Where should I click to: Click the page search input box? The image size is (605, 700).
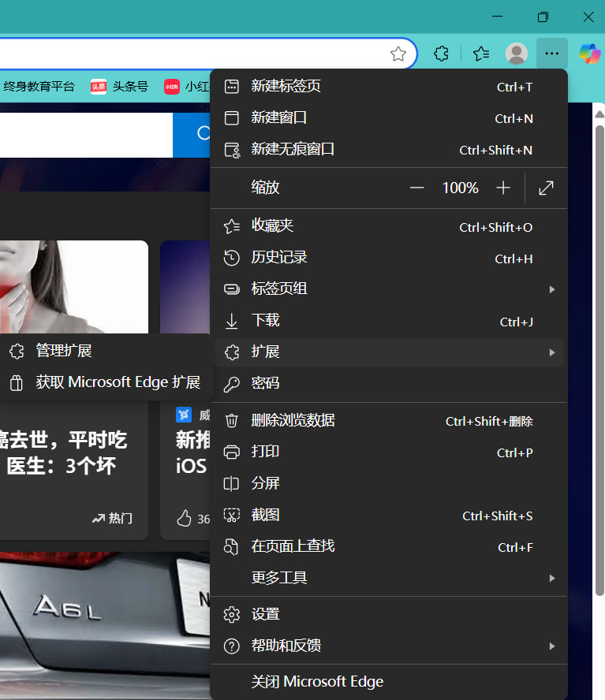86,135
